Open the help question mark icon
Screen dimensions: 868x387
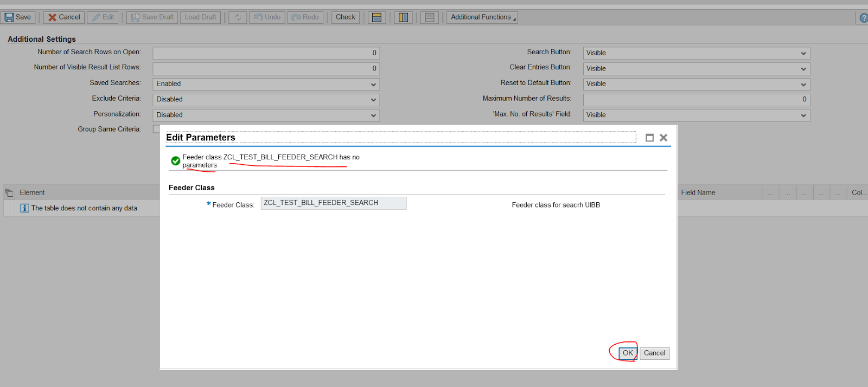(863, 18)
